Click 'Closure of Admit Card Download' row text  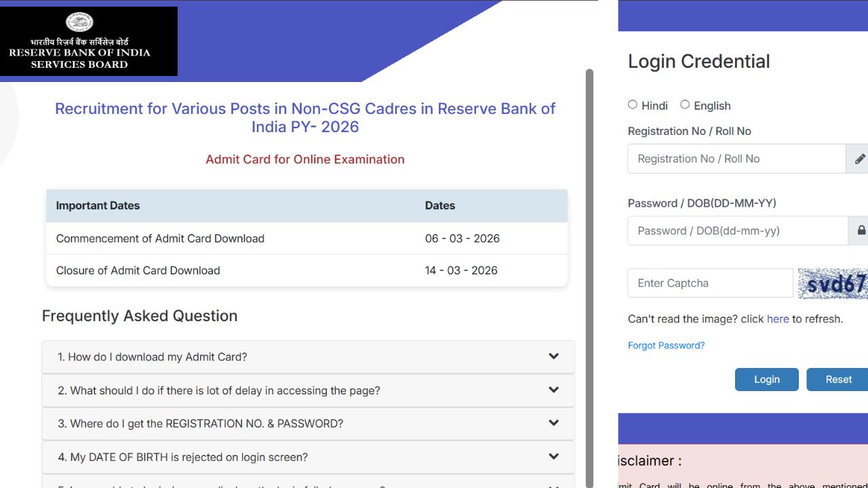pos(138,270)
